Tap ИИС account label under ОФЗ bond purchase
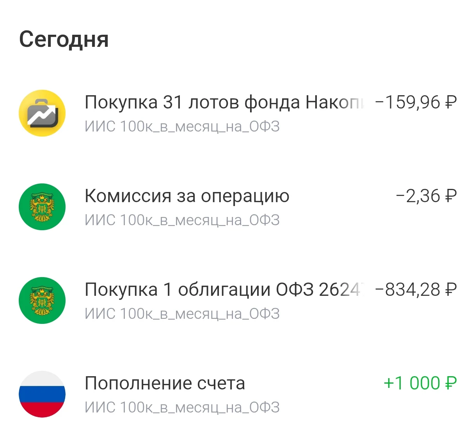 point(182,314)
